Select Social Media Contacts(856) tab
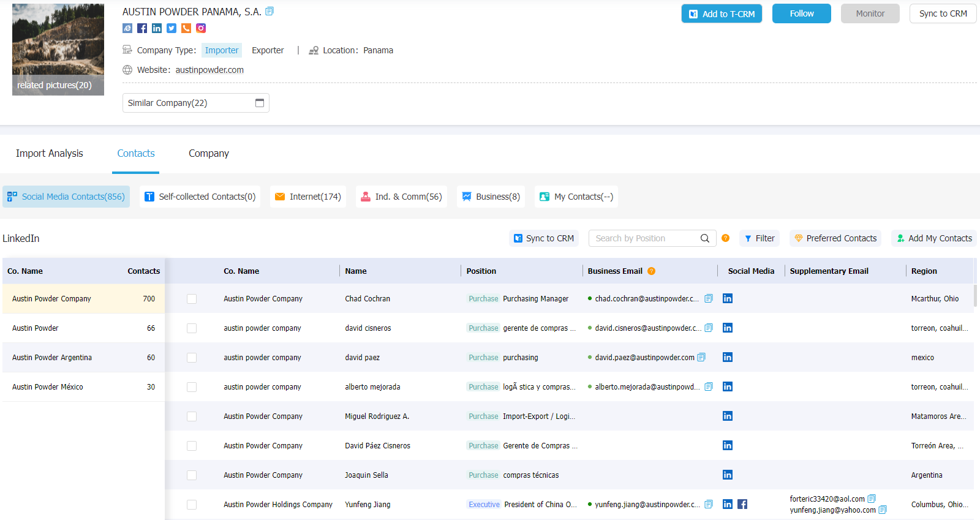The width and height of the screenshot is (980, 520). tap(66, 197)
